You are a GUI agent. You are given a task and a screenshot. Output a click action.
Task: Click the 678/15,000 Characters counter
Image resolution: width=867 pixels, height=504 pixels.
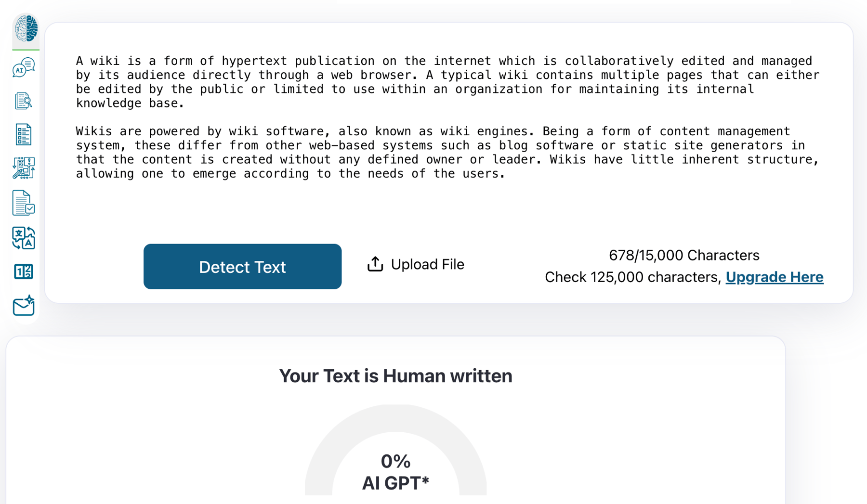click(684, 255)
